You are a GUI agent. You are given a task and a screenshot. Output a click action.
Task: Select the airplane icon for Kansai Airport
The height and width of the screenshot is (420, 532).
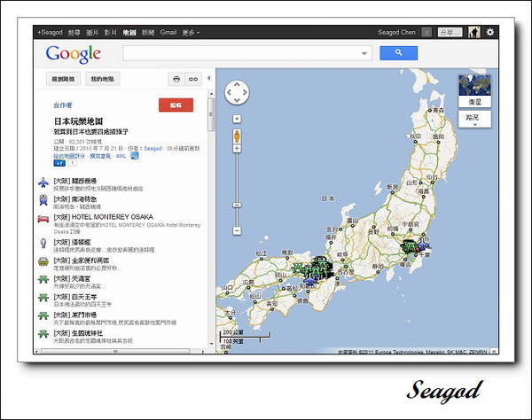pyautogui.click(x=43, y=183)
